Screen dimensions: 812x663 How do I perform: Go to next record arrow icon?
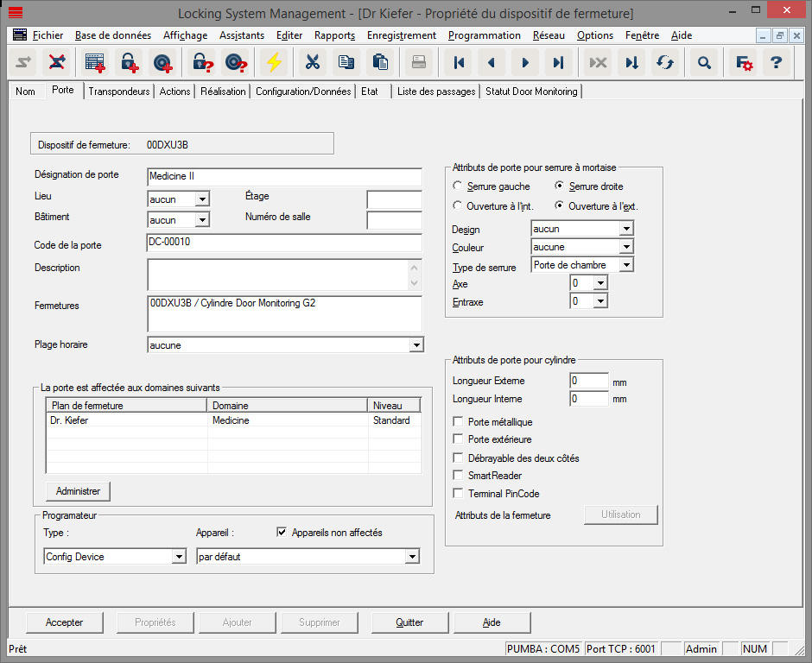[x=524, y=62]
